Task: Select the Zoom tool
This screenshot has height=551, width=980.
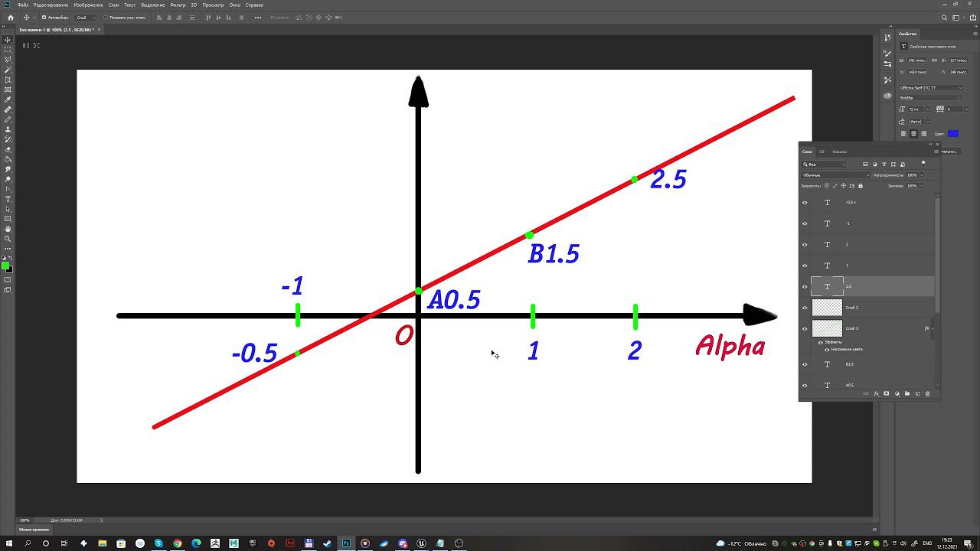Action: tap(8, 239)
